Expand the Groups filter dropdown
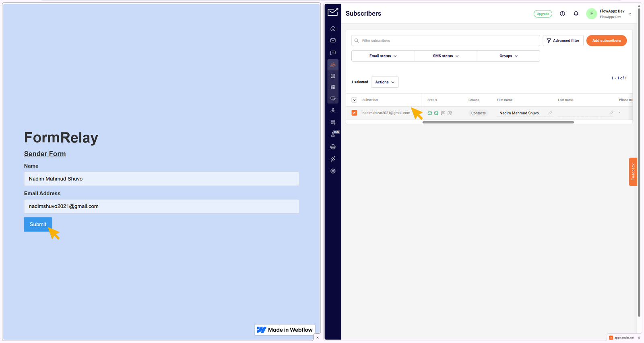This screenshot has width=644, height=343. (508, 56)
